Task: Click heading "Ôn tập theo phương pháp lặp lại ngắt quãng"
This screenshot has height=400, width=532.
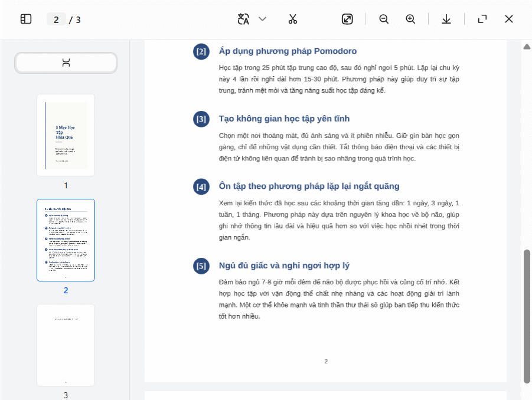Action: (x=309, y=186)
